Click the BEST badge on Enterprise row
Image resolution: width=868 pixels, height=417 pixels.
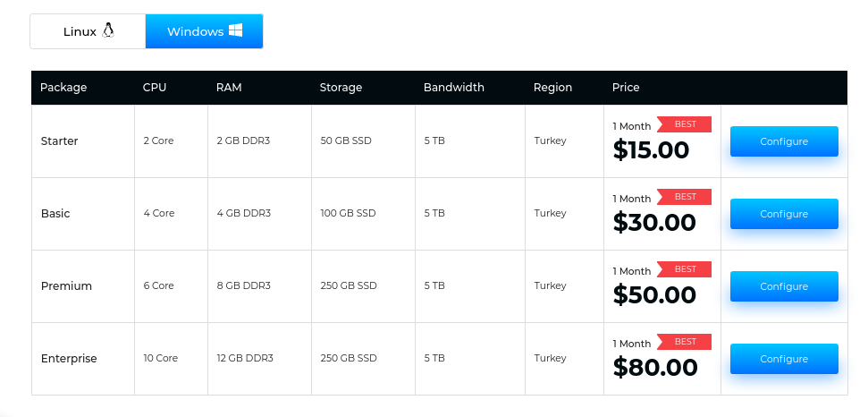coord(684,342)
